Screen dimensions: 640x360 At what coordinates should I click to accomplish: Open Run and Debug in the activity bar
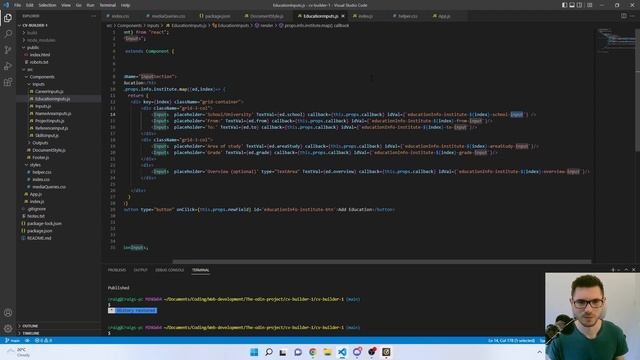pyautogui.click(x=8, y=66)
